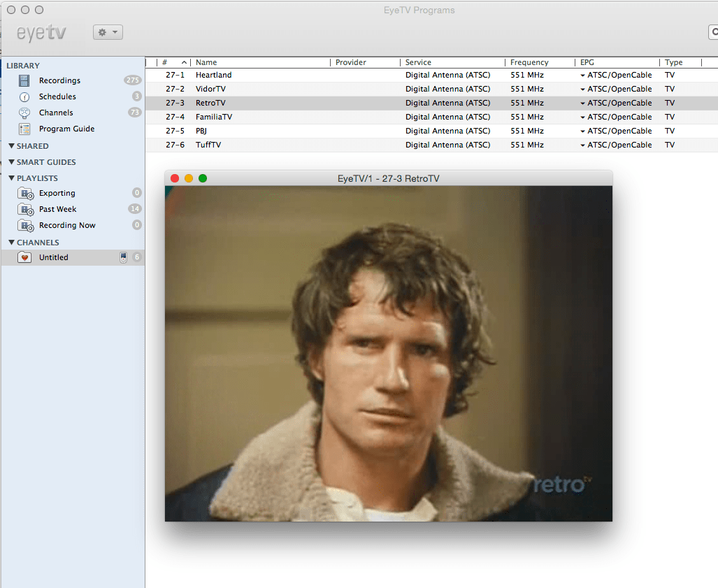Click the 27-1 channel number
718x588 pixels.
[x=175, y=75]
